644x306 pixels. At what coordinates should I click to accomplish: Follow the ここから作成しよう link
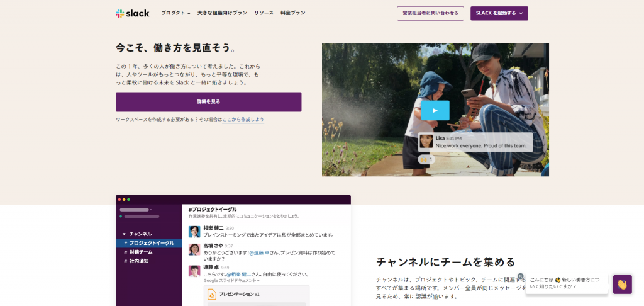click(x=243, y=120)
